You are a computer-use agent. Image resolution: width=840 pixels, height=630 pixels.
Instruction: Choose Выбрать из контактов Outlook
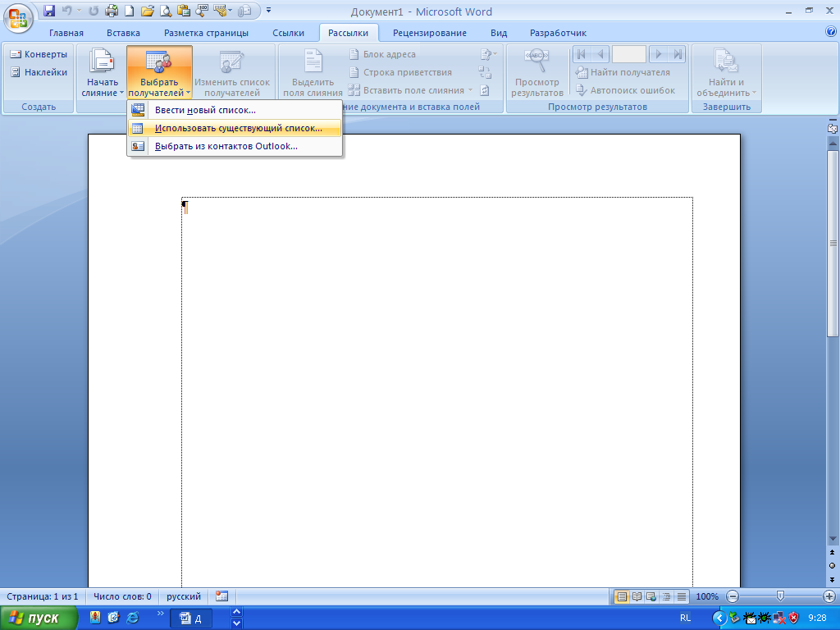click(235, 146)
